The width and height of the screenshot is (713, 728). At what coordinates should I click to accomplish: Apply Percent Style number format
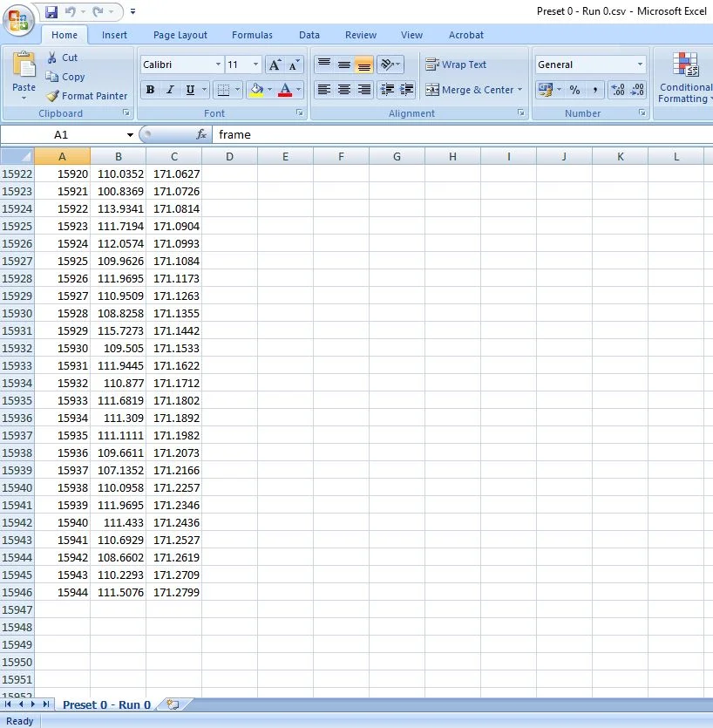point(574,90)
